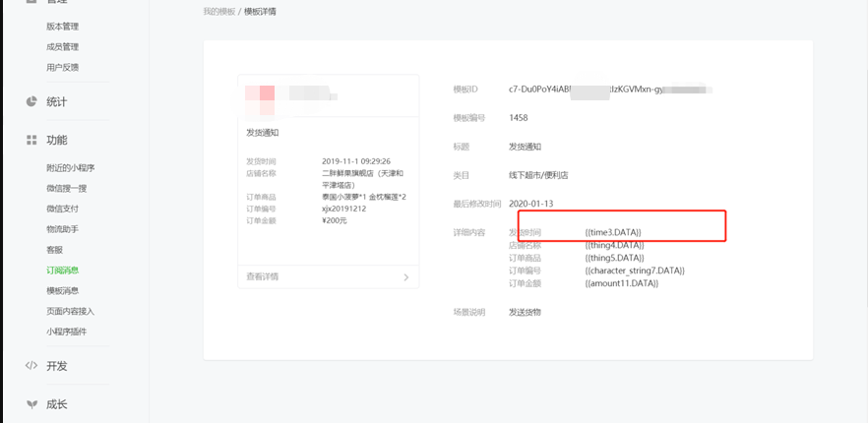
Task: Select the 功能 section label
Action: [56, 140]
